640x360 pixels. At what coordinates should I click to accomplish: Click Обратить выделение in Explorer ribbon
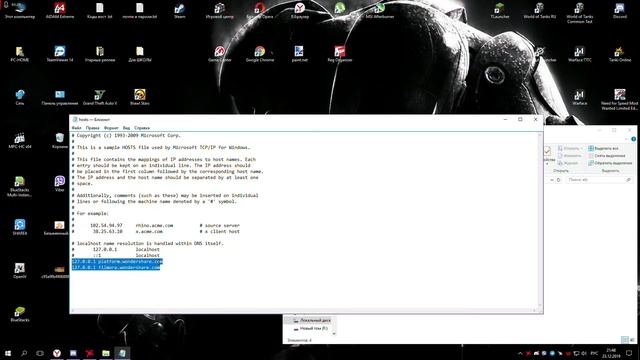pyautogui.click(x=610, y=163)
